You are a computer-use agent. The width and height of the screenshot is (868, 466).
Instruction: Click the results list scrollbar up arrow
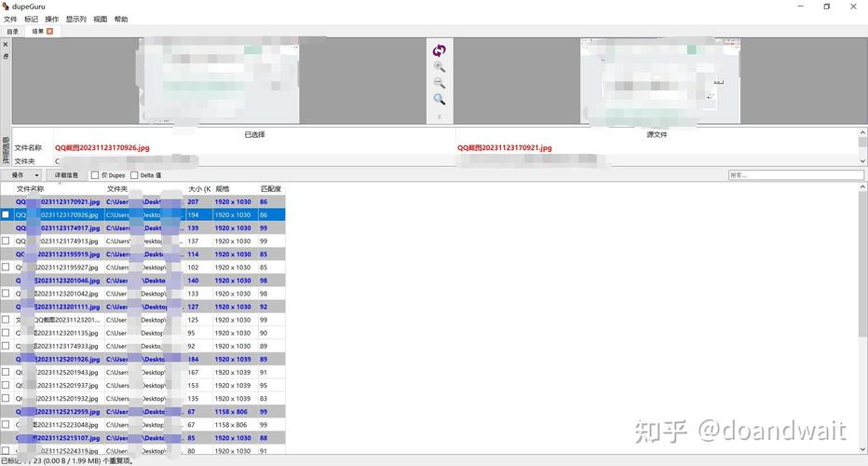863,187
